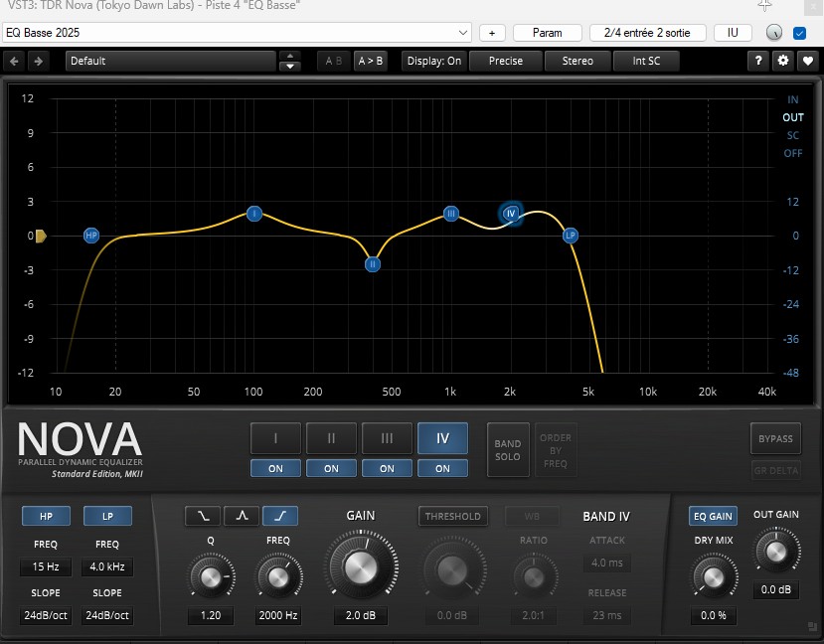
Task: Toggle the BAND SOLO button
Action: [x=508, y=450]
